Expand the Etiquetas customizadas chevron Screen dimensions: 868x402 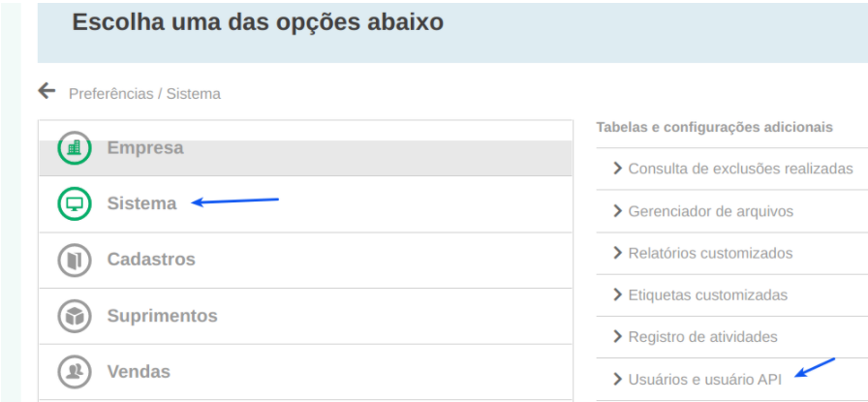point(617,294)
